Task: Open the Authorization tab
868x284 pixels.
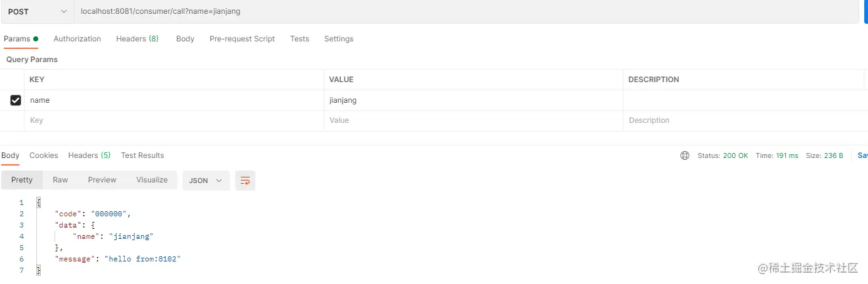Action: [x=77, y=39]
